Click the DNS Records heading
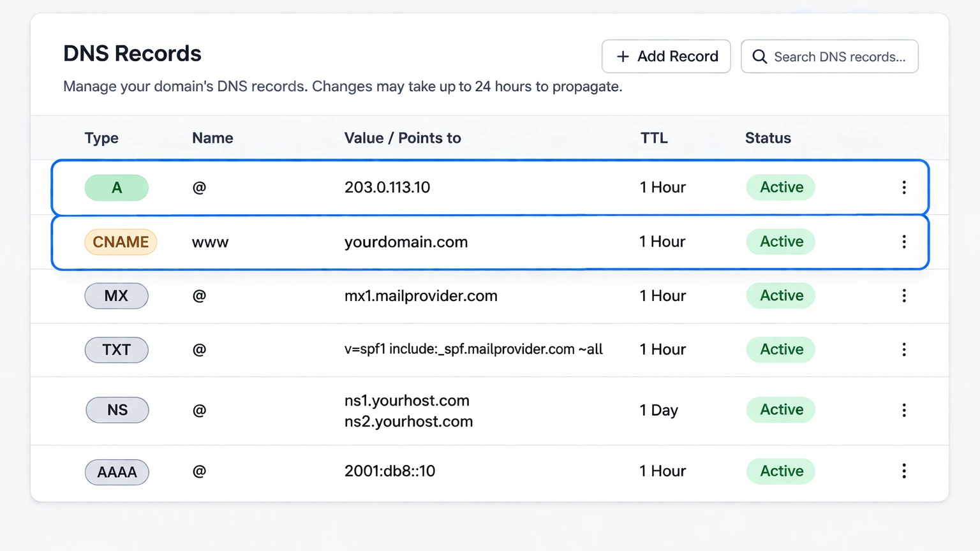The width and height of the screenshot is (980, 551). point(132,54)
